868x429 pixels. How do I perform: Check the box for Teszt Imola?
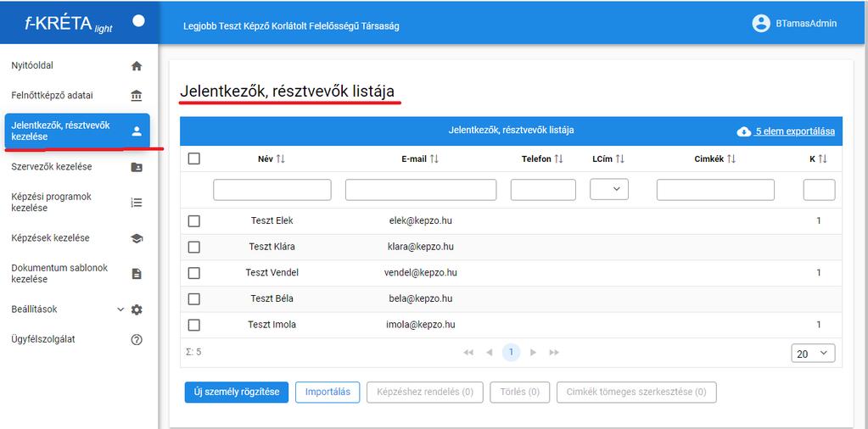click(193, 325)
